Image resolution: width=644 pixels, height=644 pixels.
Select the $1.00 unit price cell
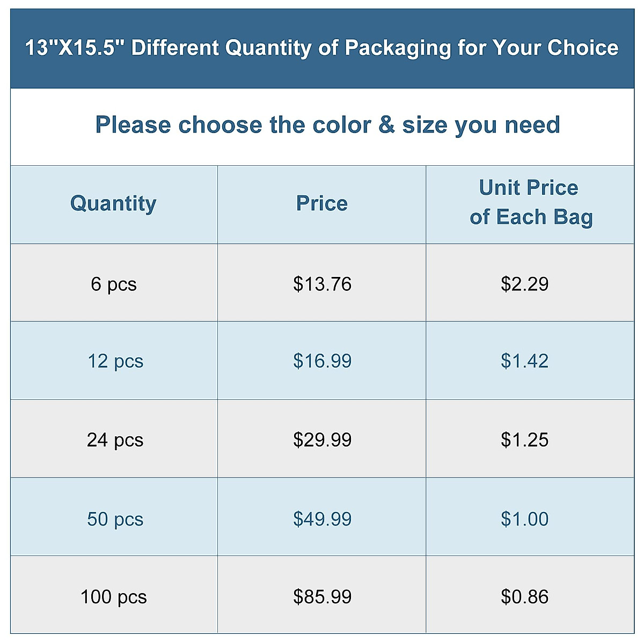(525, 519)
